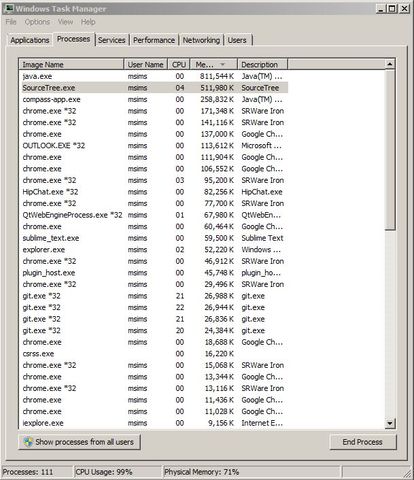Go to the Networking tab

click(x=201, y=40)
